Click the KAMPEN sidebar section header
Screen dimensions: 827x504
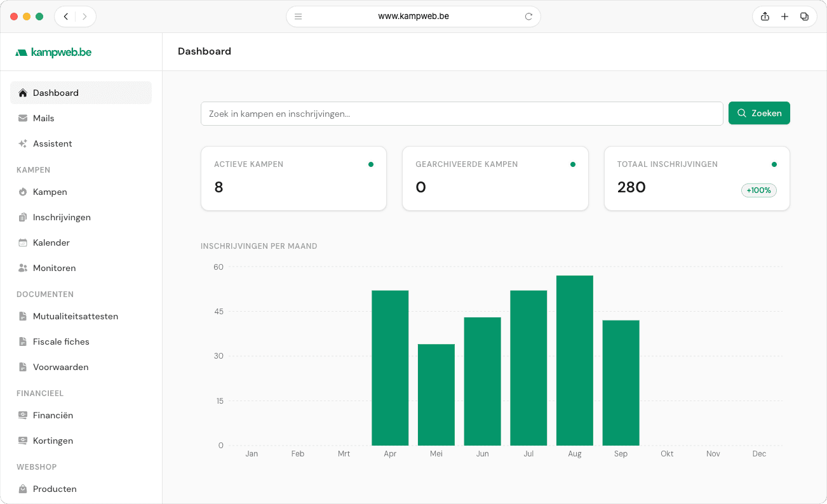(34, 170)
